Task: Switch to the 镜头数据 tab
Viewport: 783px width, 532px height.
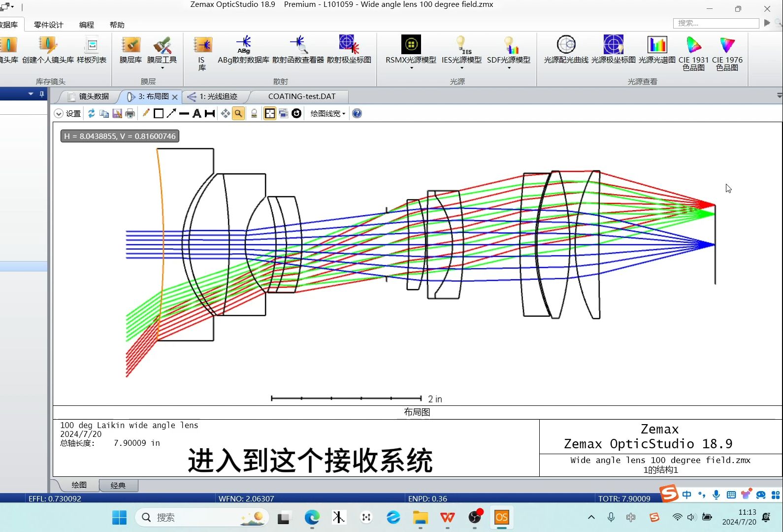Action: point(89,97)
